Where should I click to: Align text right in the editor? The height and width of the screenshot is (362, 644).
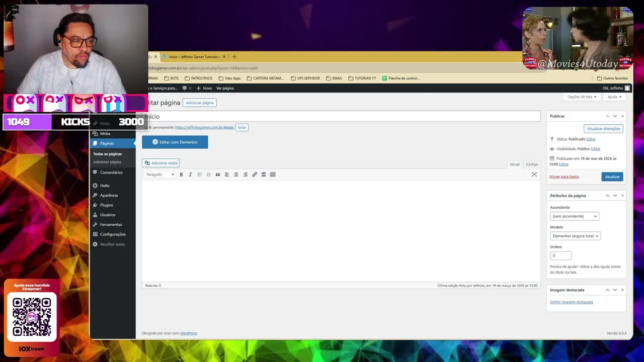coord(245,174)
